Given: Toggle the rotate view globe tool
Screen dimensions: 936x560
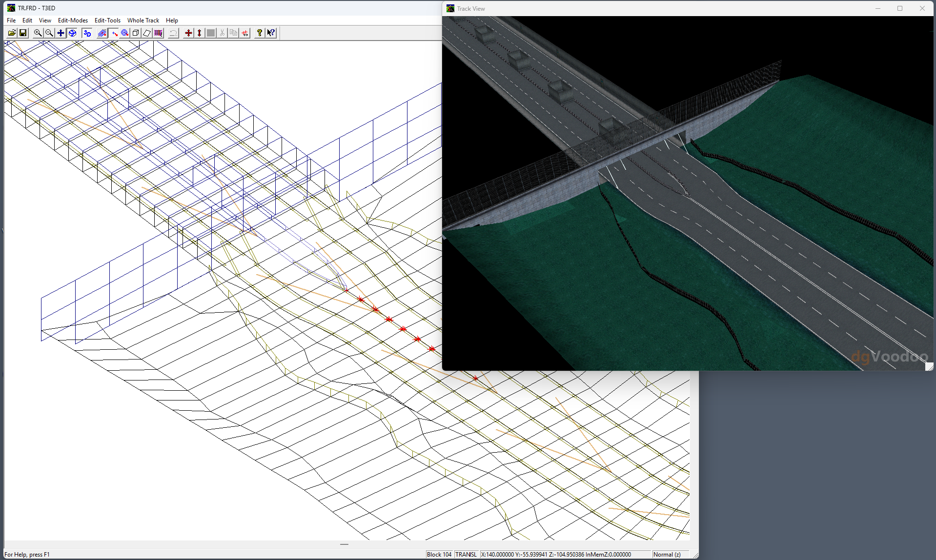Looking at the screenshot, I should (x=72, y=33).
